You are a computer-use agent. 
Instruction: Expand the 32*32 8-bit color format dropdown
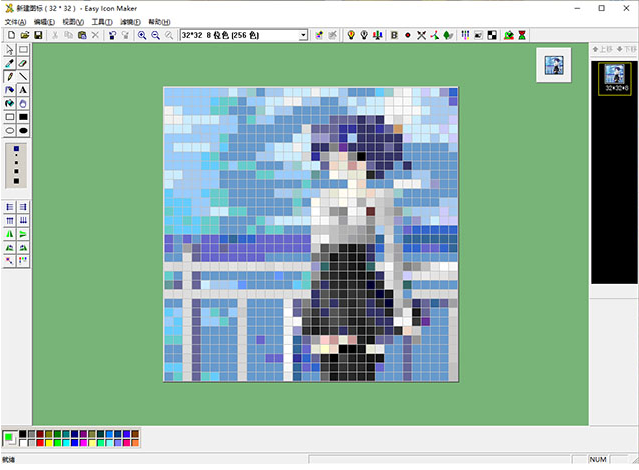303,35
